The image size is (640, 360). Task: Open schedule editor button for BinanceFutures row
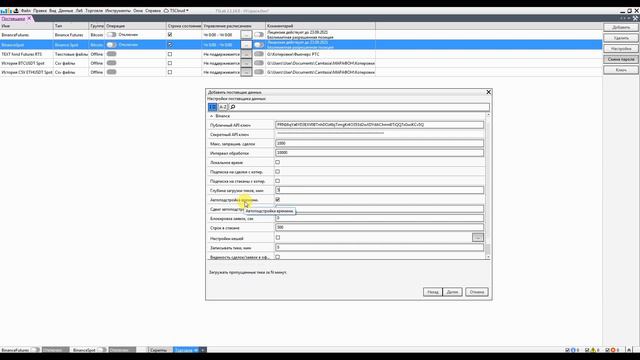[x=246, y=35]
